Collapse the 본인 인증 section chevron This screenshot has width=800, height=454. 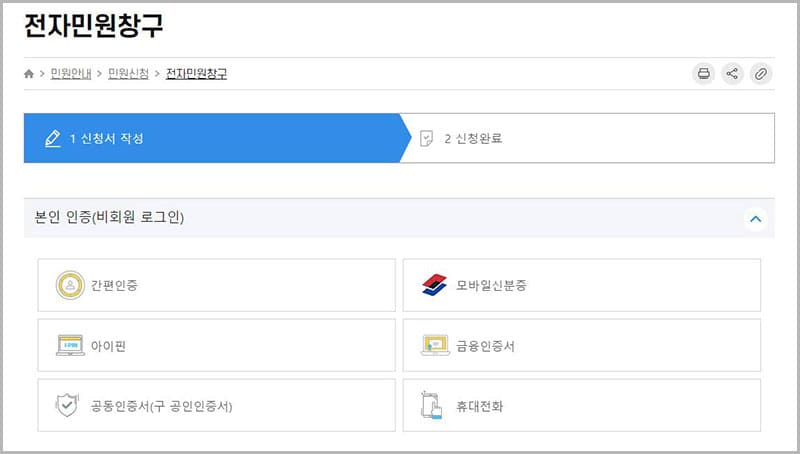756,218
